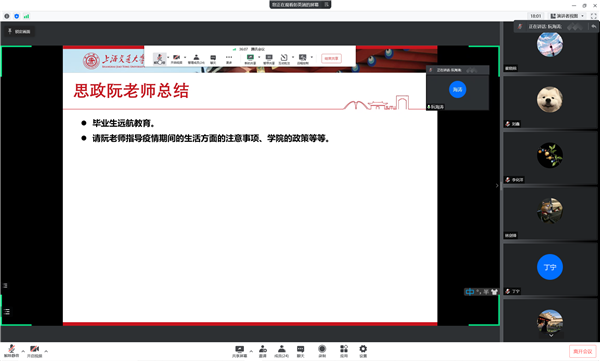The height and width of the screenshot is (361, 600).
Task: Show more participants with the bottom chevron
Action: point(551,335)
